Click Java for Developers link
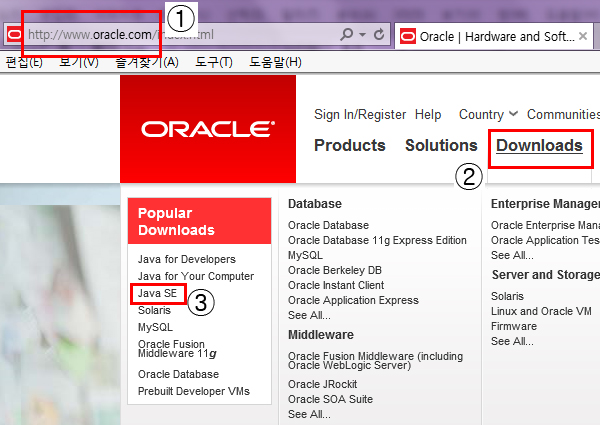The width and height of the screenshot is (600, 425). [x=187, y=259]
